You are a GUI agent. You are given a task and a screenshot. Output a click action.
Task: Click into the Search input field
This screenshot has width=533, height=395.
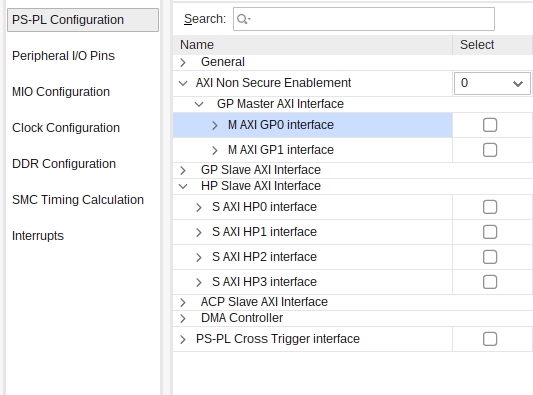pos(364,19)
